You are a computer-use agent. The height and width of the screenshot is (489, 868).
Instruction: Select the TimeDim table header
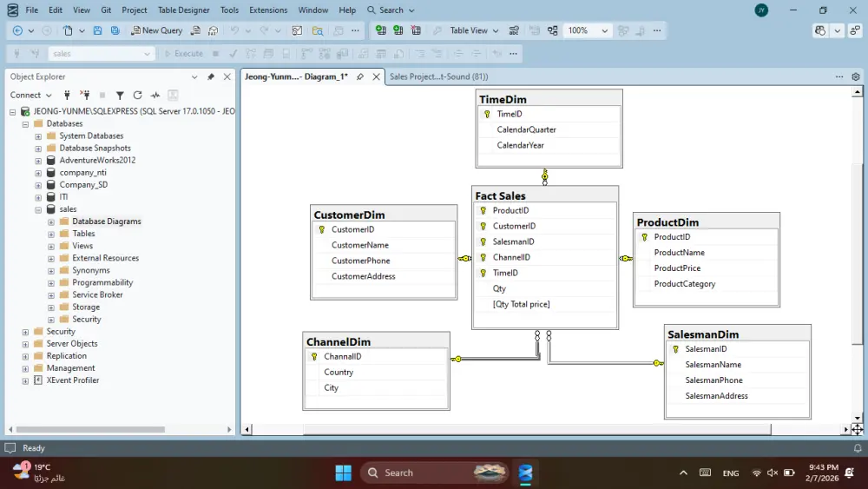click(x=549, y=99)
